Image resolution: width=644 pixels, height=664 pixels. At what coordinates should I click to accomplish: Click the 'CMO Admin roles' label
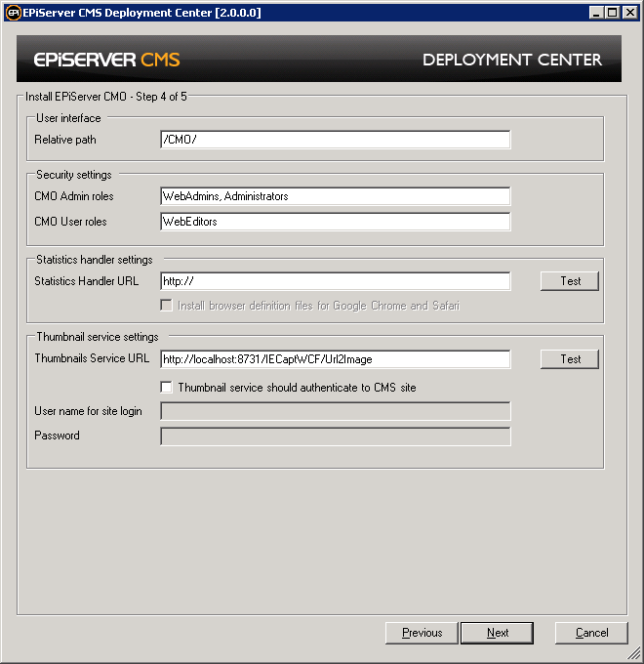pos(74,196)
